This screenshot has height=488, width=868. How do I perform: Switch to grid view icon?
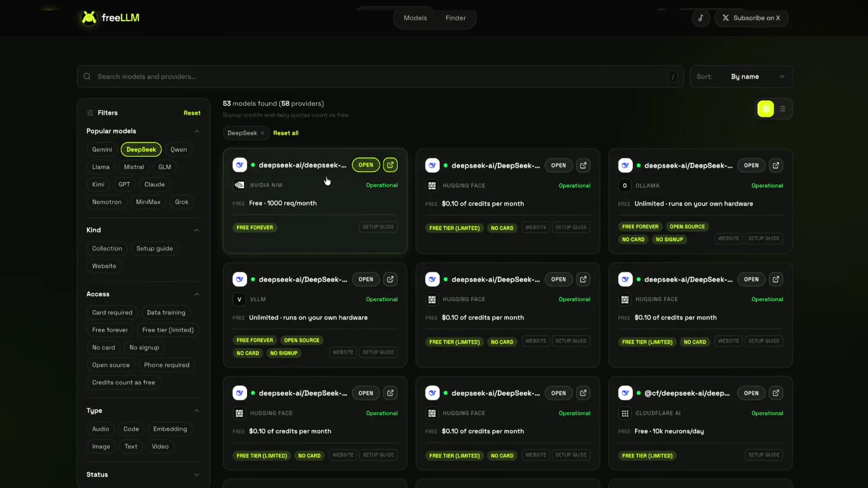766,109
